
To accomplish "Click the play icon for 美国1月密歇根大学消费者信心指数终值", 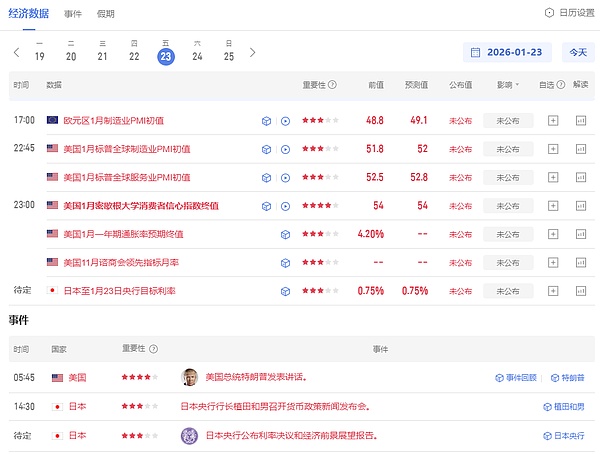I will pos(286,206).
